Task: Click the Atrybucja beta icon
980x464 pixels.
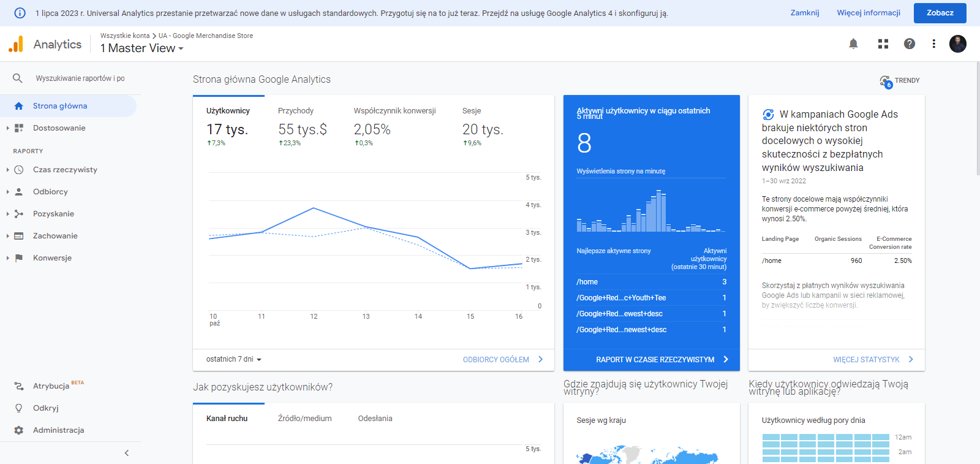Action: coord(19,386)
